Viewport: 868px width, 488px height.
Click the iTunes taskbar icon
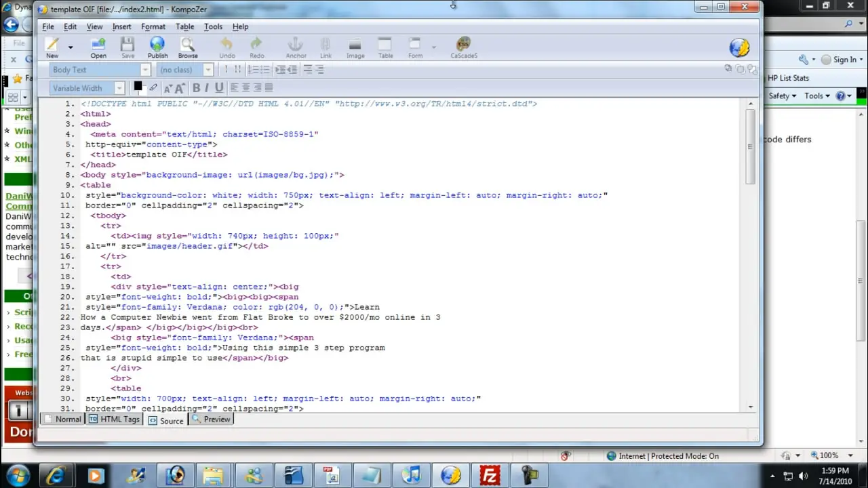pyautogui.click(x=411, y=475)
